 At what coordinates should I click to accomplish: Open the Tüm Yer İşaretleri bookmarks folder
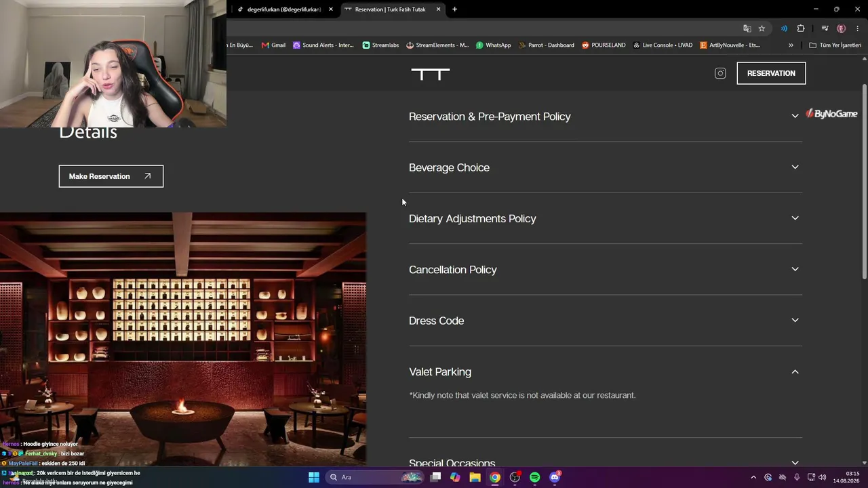coord(835,45)
